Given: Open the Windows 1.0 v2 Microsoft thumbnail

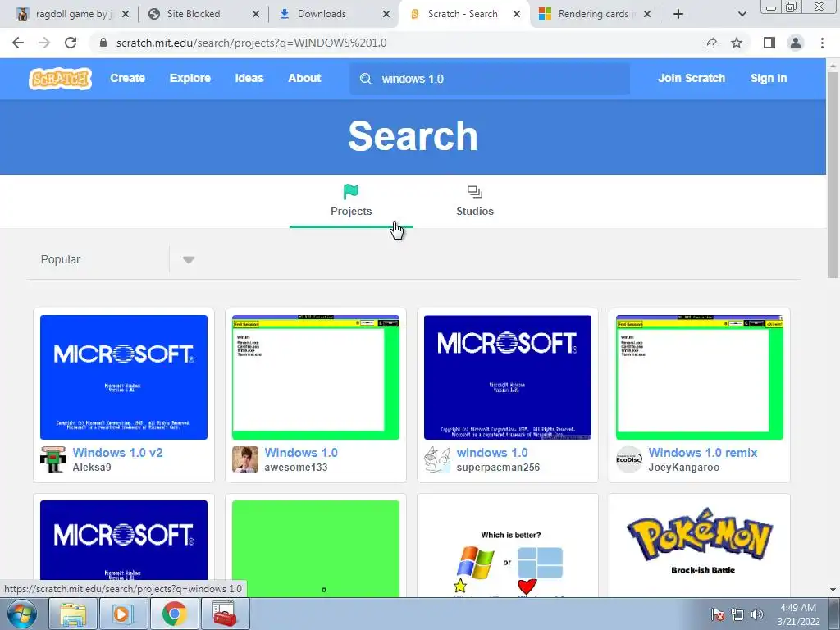Looking at the screenshot, I should [124, 377].
